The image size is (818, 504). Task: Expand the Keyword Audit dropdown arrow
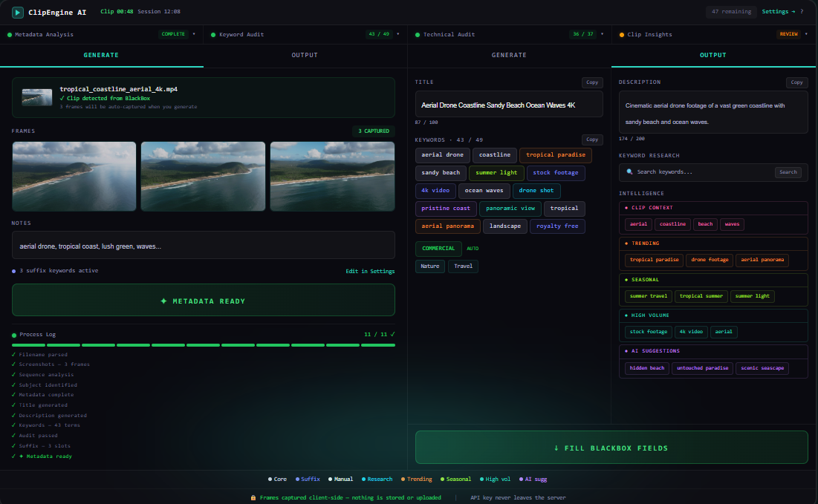click(x=398, y=34)
